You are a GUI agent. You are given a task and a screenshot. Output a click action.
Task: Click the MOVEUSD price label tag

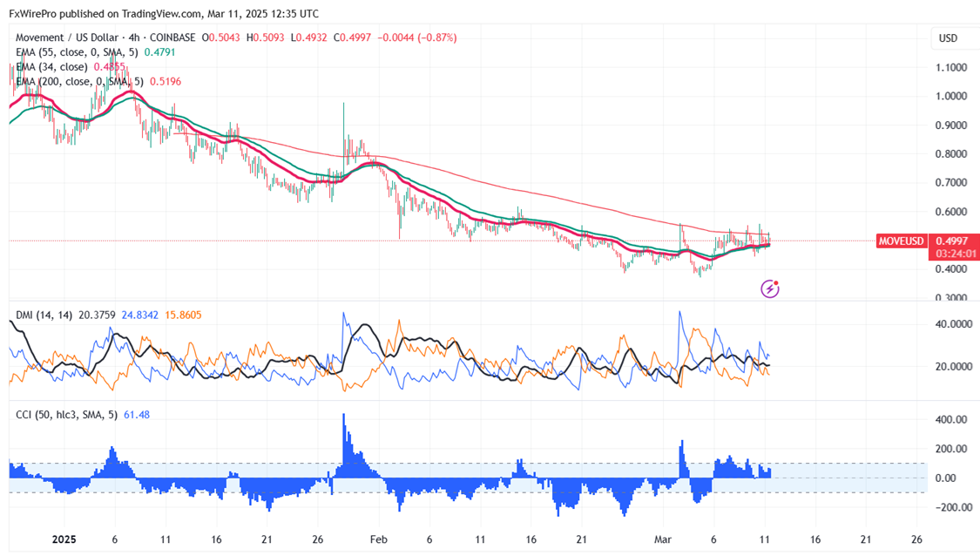pyautogui.click(x=901, y=241)
